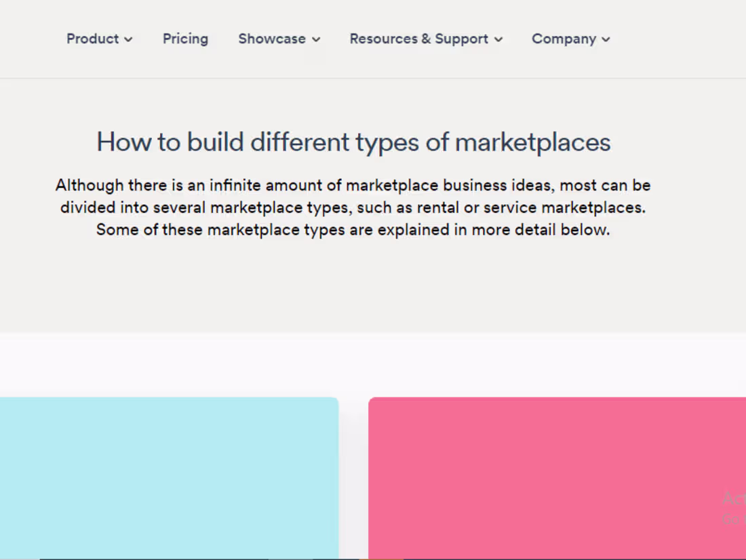Click the Product chevron icon
Image resolution: width=746 pixels, height=560 pixels.
pos(129,39)
